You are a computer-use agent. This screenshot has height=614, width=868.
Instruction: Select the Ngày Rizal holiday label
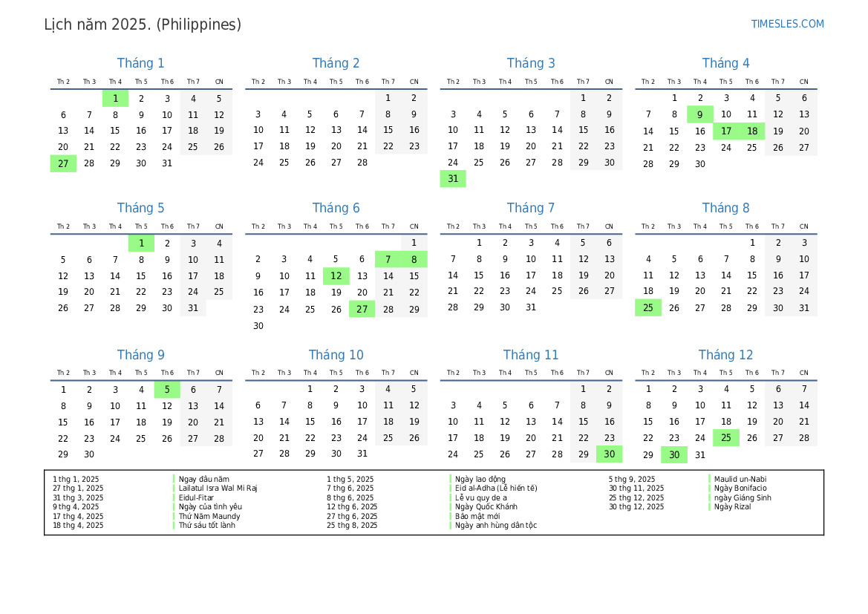coord(733,507)
